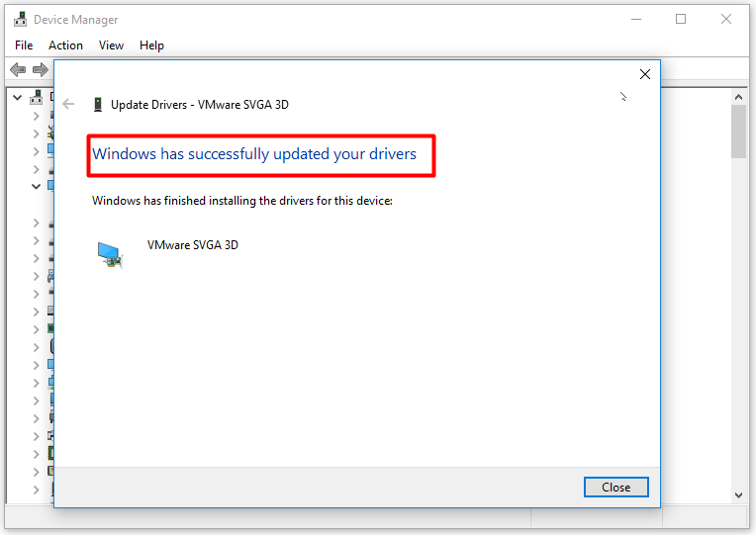Click the scroll up arrow of device list

tap(738, 97)
